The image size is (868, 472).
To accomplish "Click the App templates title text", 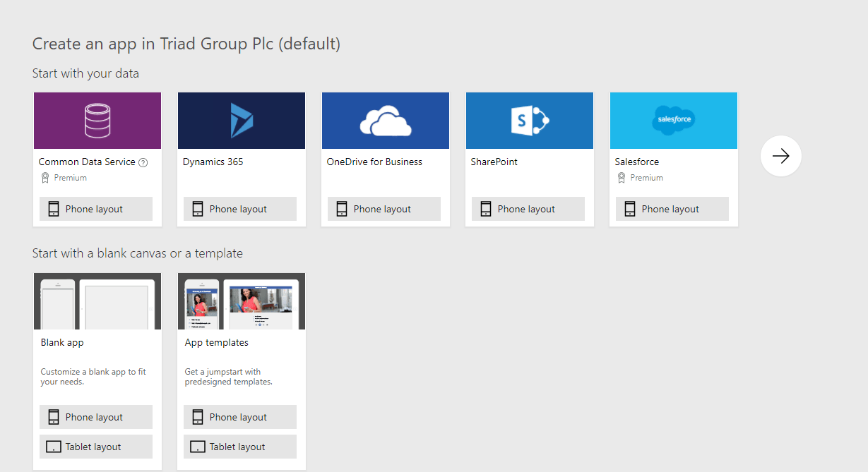I will [217, 343].
